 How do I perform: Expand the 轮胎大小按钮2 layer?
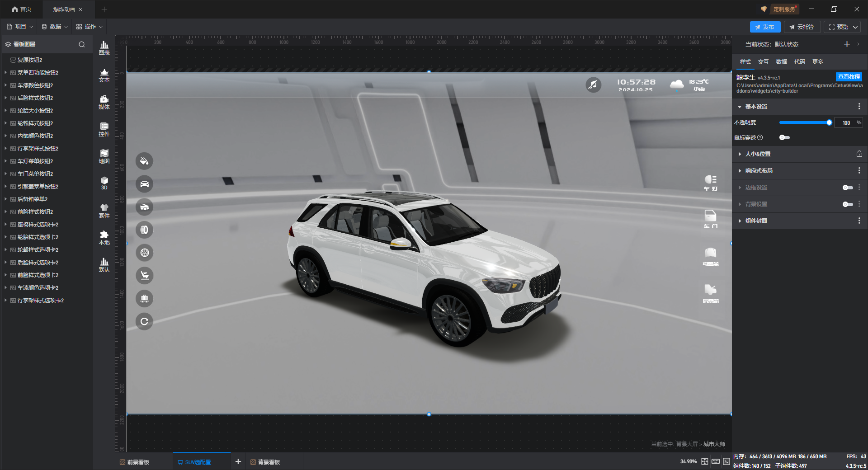(x=5, y=110)
